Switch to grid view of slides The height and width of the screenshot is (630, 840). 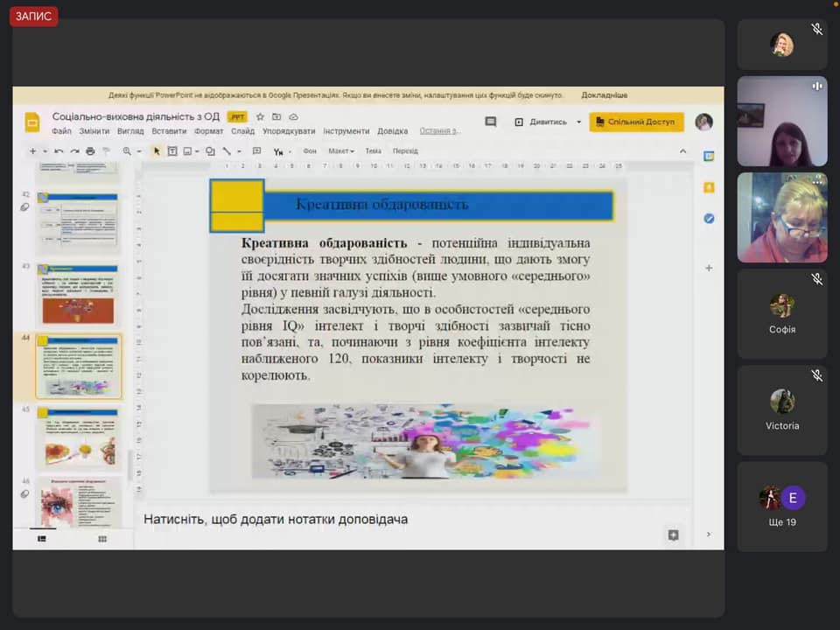point(102,539)
